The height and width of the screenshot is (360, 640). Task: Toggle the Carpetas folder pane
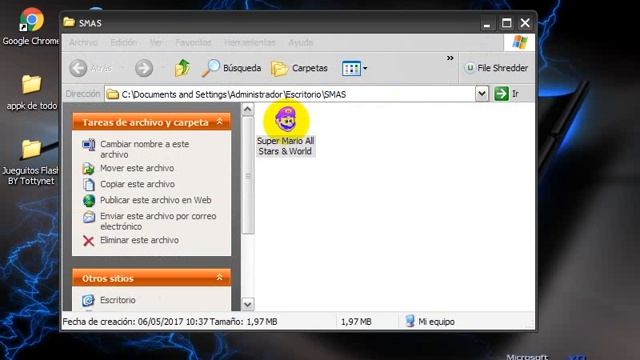pyautogui.click(x=300, y=68)
